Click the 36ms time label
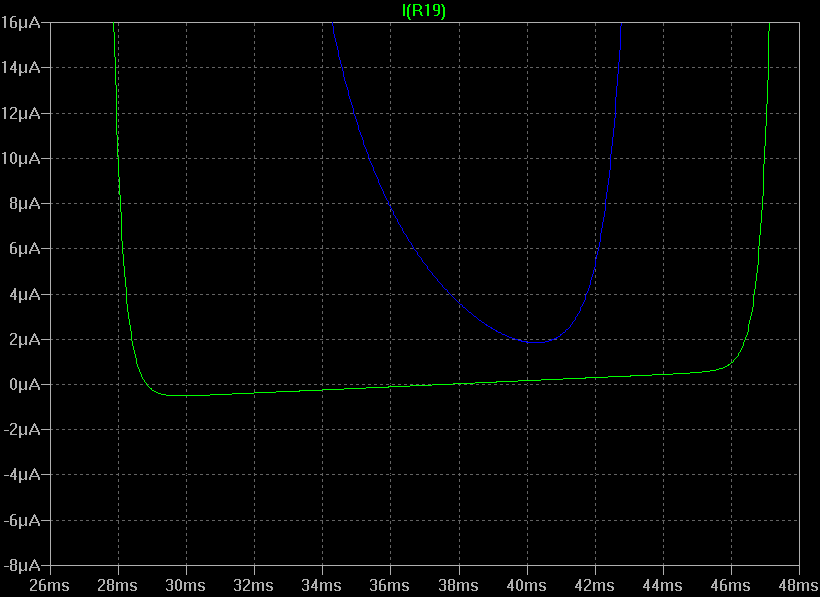820x597 pixels. (390, 585)
